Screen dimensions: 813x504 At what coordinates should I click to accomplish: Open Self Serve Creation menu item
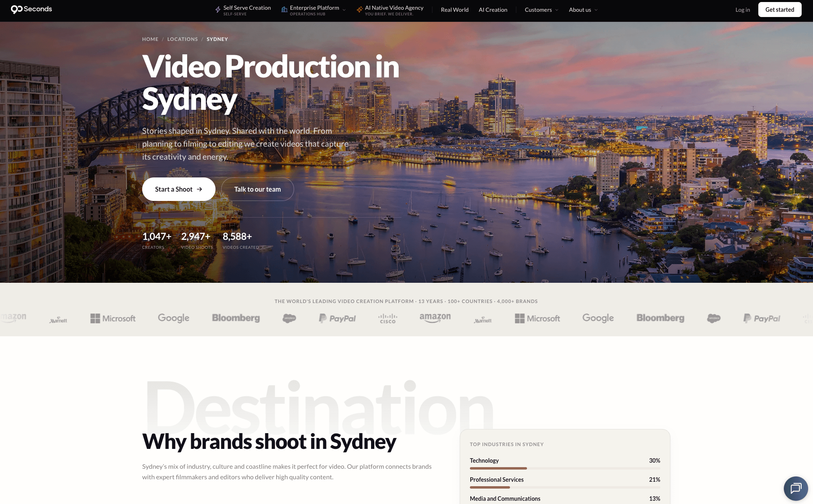(x=243, y=10)
